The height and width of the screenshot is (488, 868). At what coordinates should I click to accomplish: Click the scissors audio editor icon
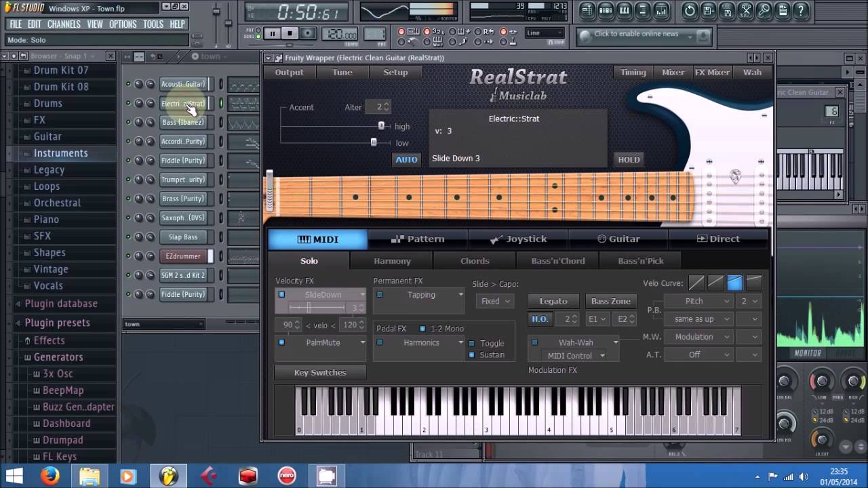point(745,10)
